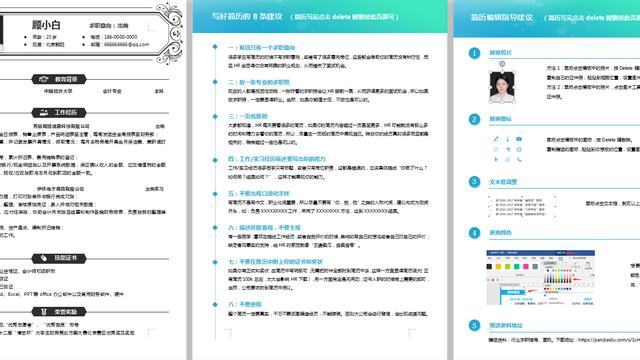
Task: Click the rotate handle above the selected photo
Action: point(502,64)
